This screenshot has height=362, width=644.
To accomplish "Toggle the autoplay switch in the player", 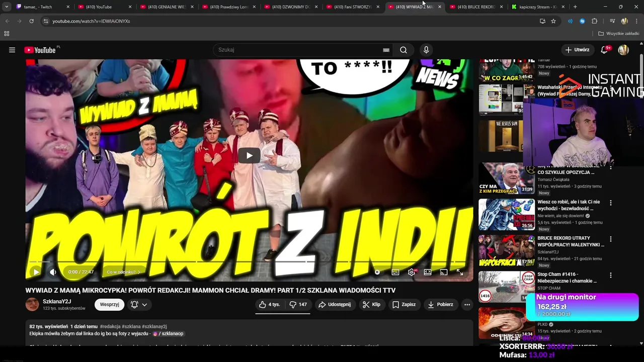I will (377, 272).
